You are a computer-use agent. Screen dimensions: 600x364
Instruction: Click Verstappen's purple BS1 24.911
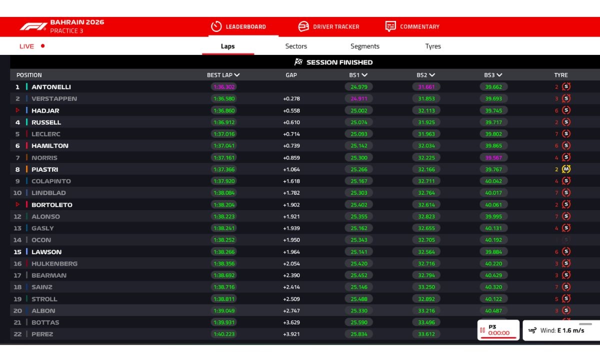coord(358,99)
